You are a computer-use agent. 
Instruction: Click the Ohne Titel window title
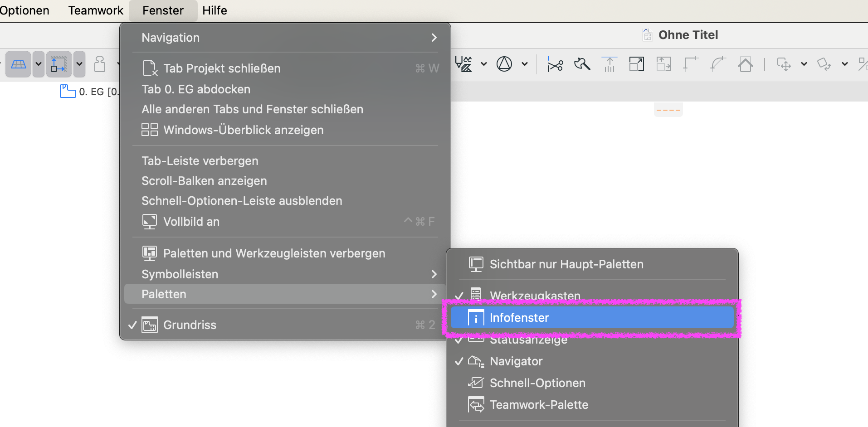click(x=688, y=35)
